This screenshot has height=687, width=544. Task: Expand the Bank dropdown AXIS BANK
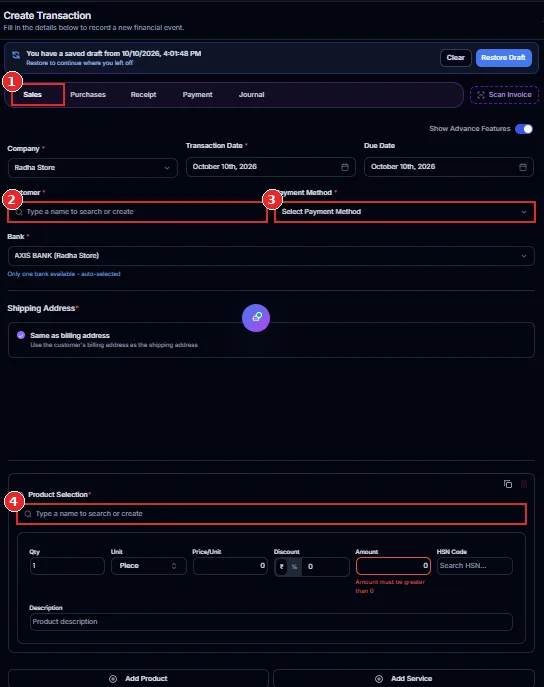click(x=271, y=256)
